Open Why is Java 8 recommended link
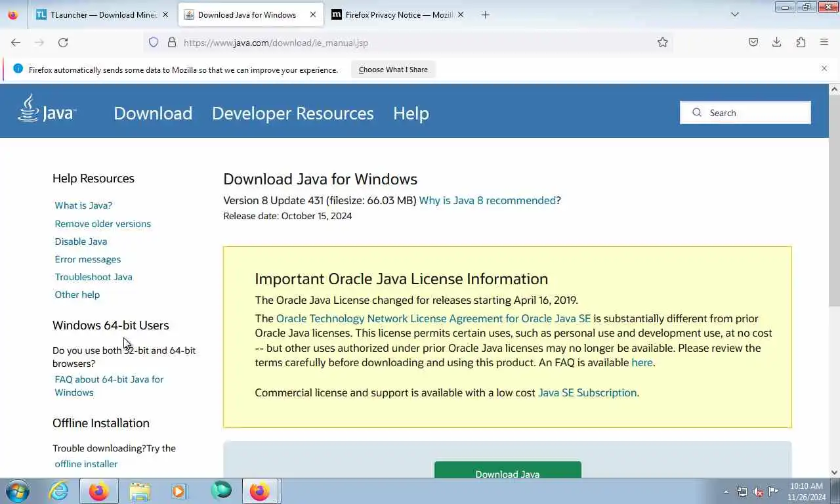Viewport: 840px width, 504px height. (488, 201)
